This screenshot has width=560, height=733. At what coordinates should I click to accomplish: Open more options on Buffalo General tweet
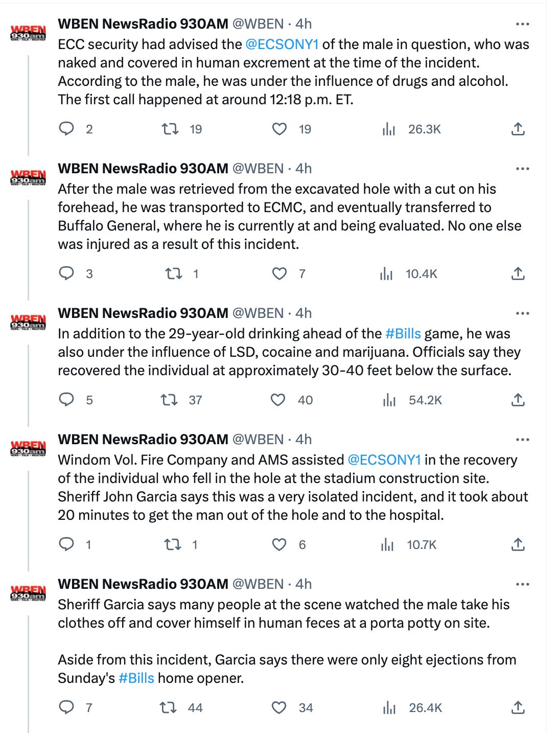pyautogui.click(x=522, y=169)
